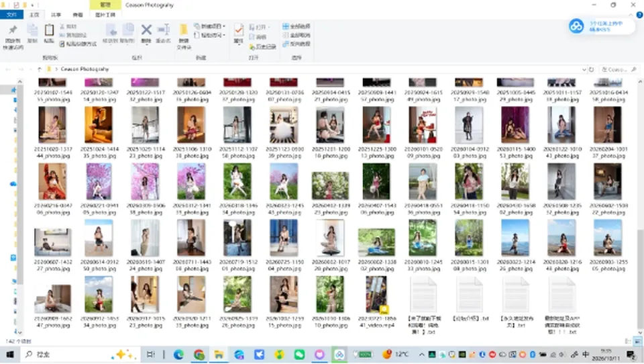Image resolution: width=644 pixels, height=364 pixels.
Task: Click the file list scrollbar up arrow
Action: [x=640, y=82]
